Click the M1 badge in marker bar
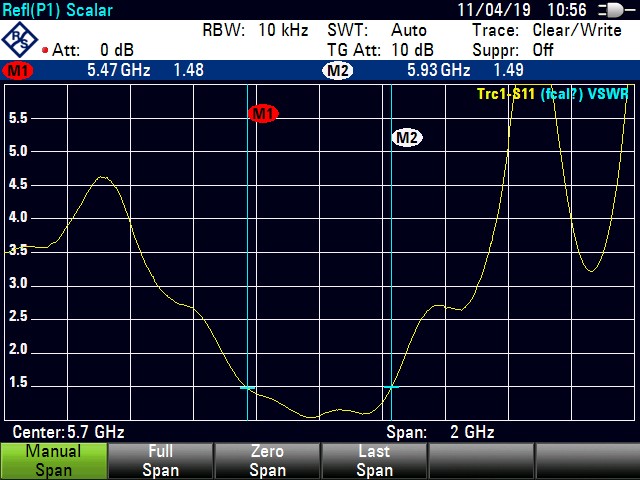Image resolution: width=640 pixels, height=480 pixels. (18, 71)
